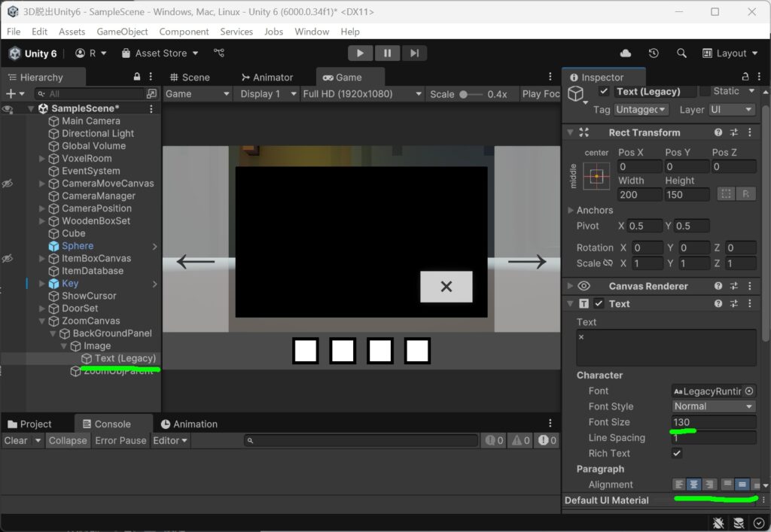Viewport: 771px width, 532px height.
Task: Open Unity Cloud icon in toolbar
Action: click(626, 53)
